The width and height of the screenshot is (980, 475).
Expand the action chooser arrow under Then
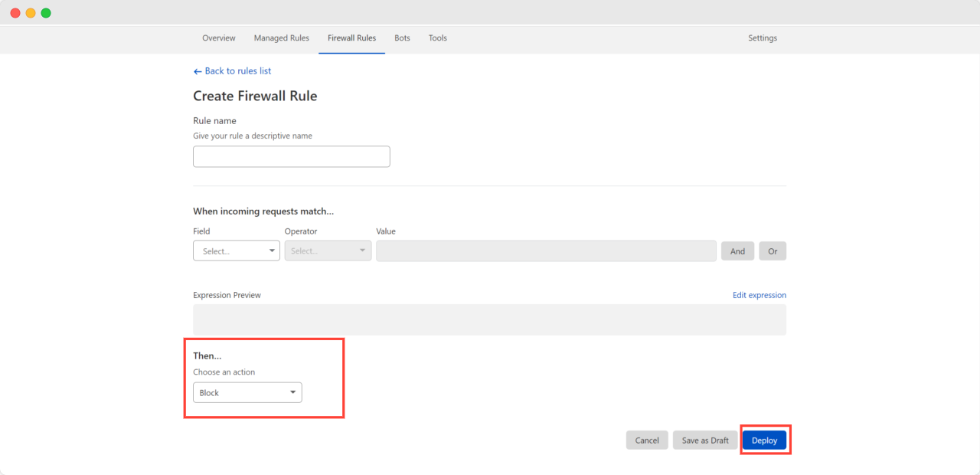coord(292,391)
